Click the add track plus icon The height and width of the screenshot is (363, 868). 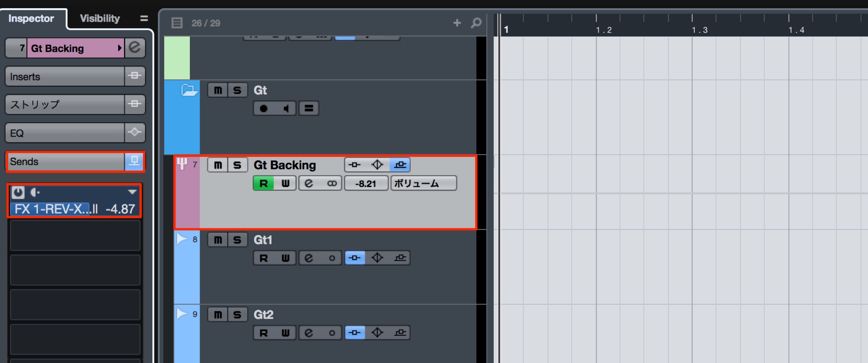click(x=457, y=23)
